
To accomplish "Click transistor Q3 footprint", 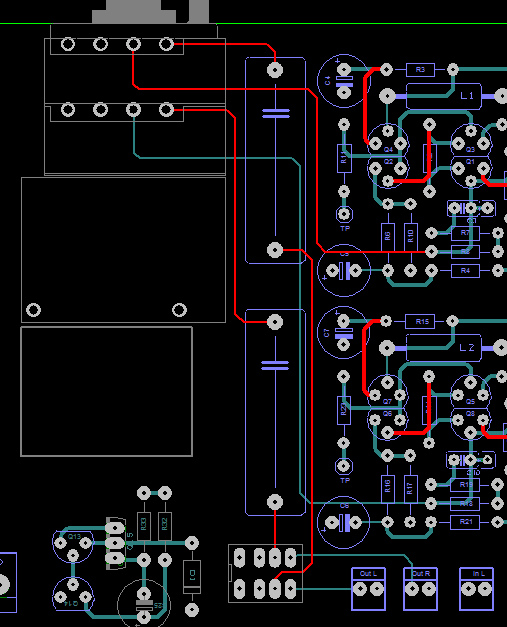I will [471, 140].
